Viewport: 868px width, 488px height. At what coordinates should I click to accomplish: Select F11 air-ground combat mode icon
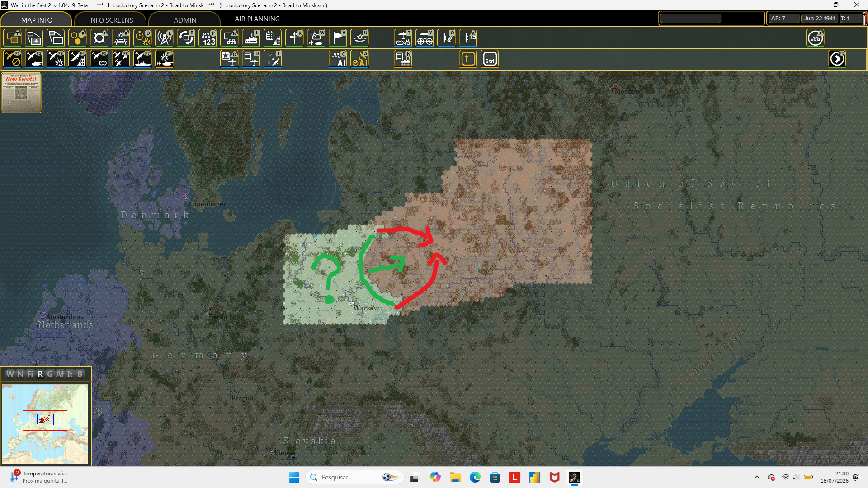pos(165,59)
